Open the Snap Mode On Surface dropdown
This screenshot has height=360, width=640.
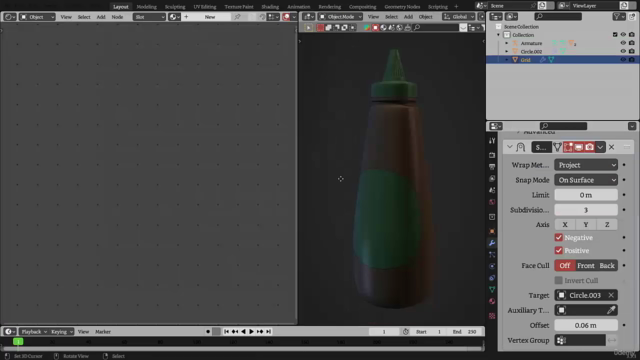tap(586, 180)
